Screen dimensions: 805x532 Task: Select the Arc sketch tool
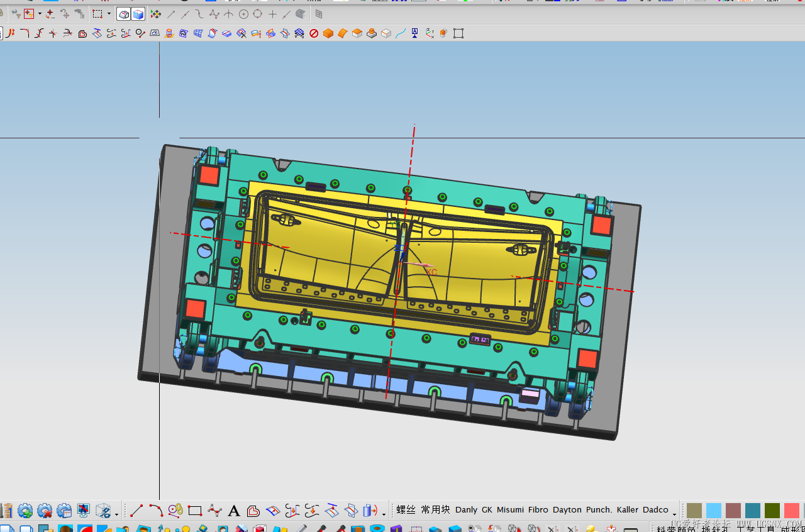point(156,510)
